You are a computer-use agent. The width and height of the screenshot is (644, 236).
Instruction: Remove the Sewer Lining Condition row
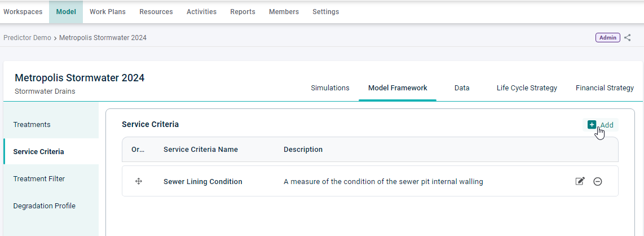pyautogui.click(x=598, y=181)
